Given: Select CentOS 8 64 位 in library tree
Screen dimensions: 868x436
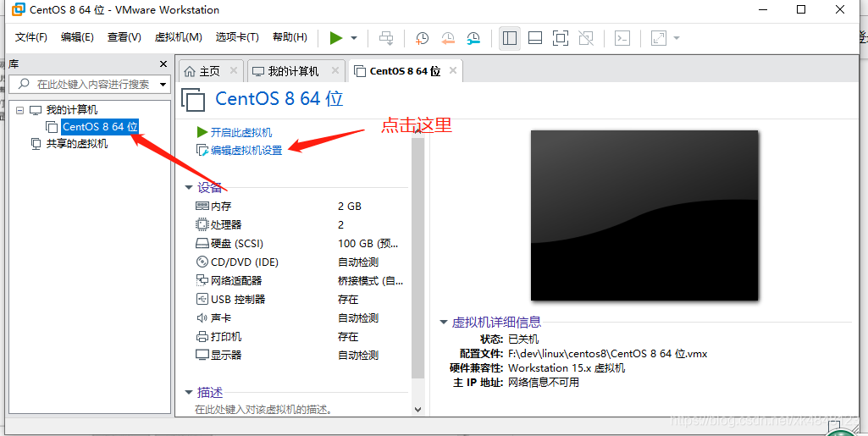Looking at the screenshot, I should point(100,127).
